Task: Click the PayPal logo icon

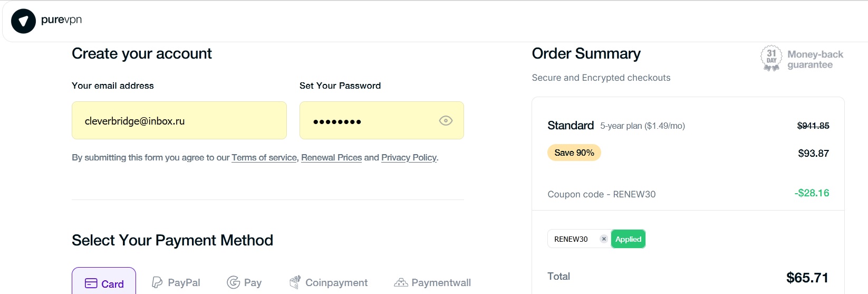Action: 157,282
